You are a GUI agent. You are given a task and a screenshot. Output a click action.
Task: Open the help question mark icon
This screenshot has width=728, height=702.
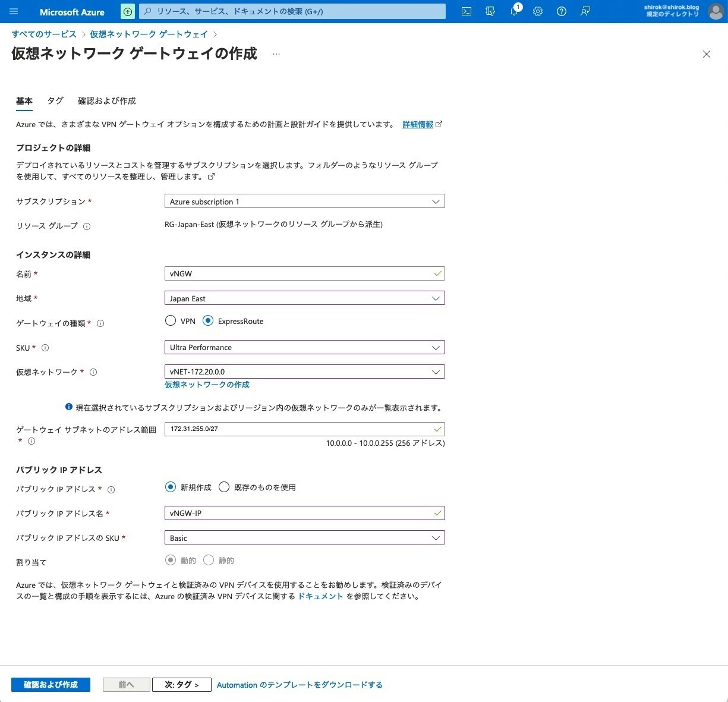[x=562, y=11]
